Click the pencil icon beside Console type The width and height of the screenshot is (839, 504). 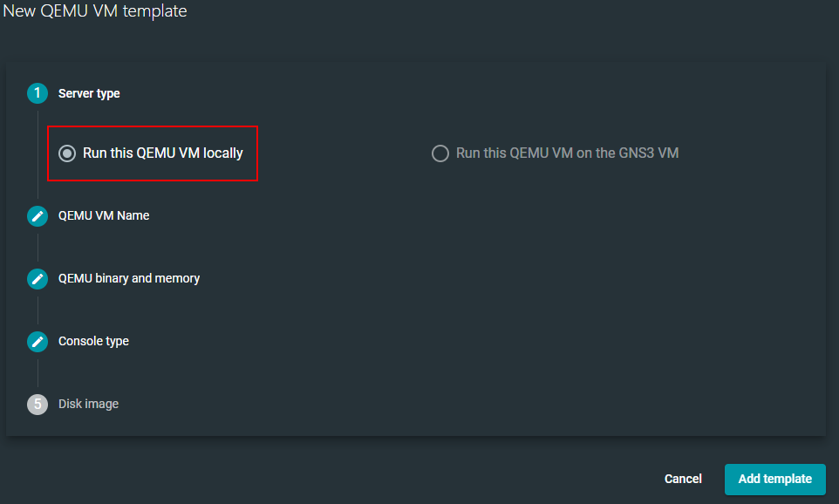pyautogui.click(x=38, y=342)
